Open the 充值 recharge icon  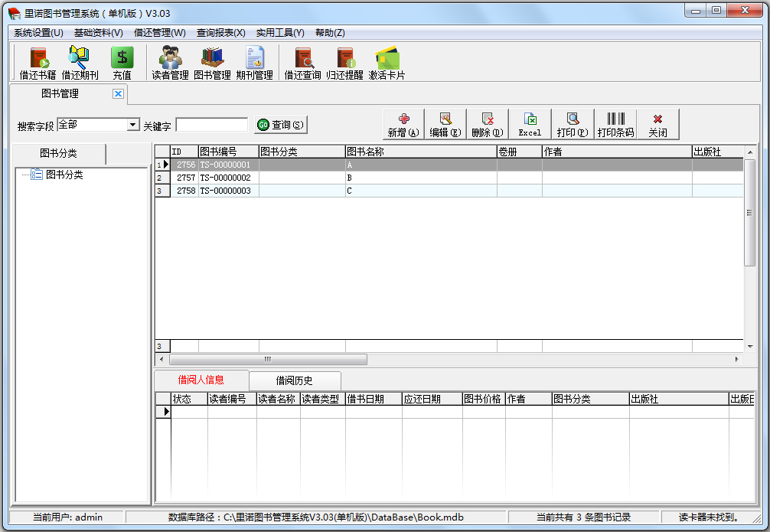pos(122,63)
